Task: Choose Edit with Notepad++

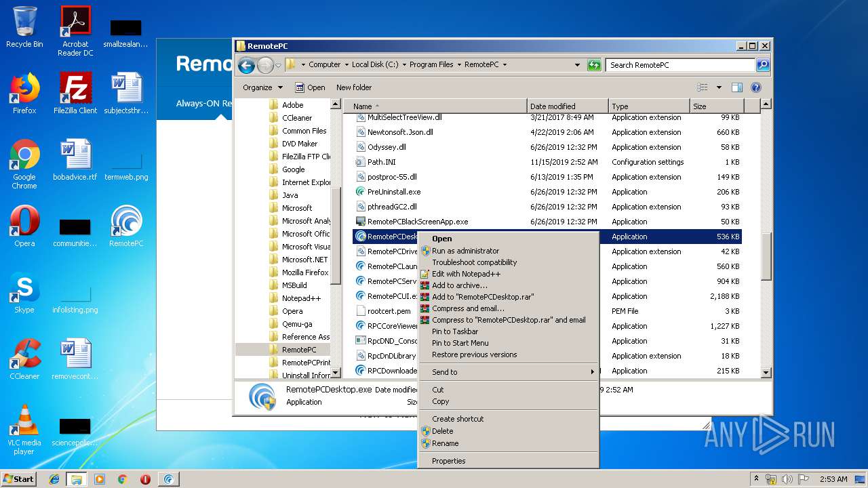Action: [x=508, y=274]
